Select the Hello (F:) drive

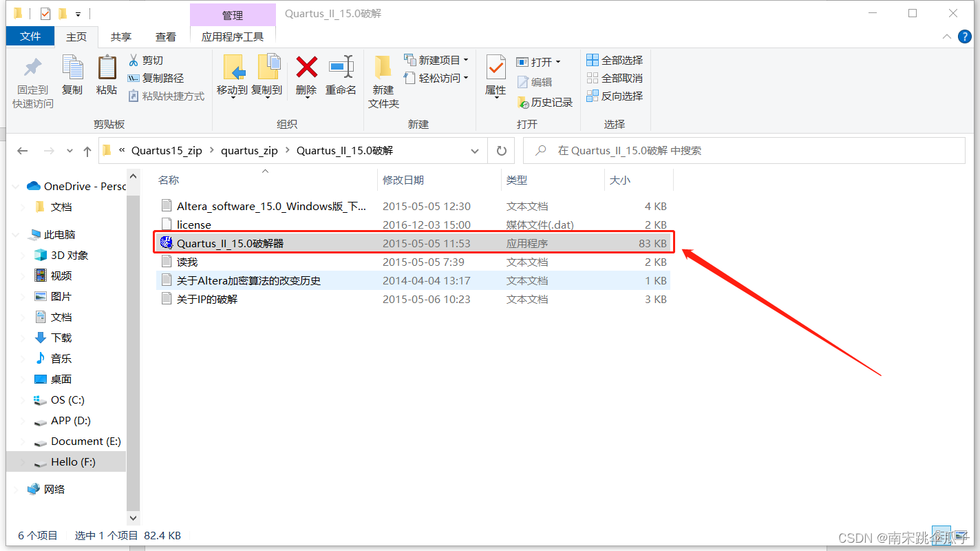point(66,461)
